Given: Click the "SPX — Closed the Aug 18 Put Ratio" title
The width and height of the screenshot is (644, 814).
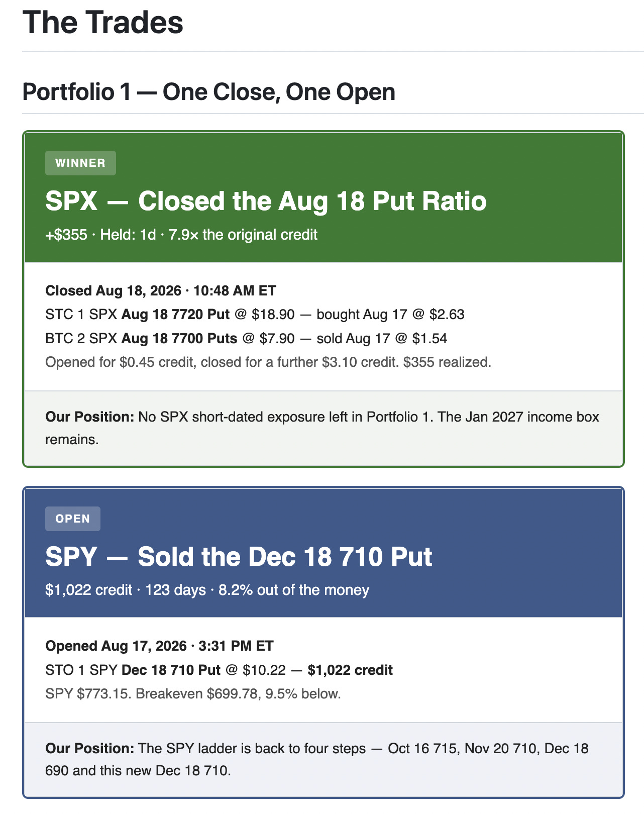Looking at the screenshot, I should (x=266, y=201).
